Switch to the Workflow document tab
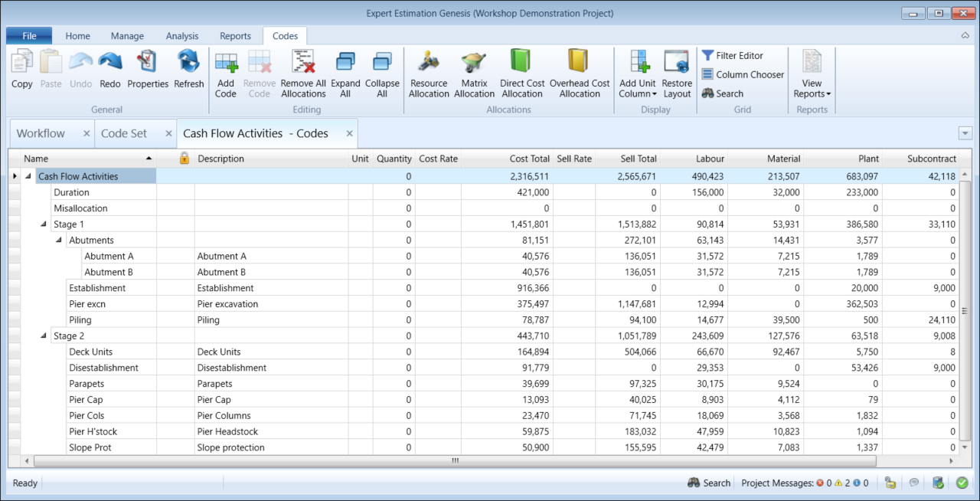980x501 pixels. coord(41,133)
